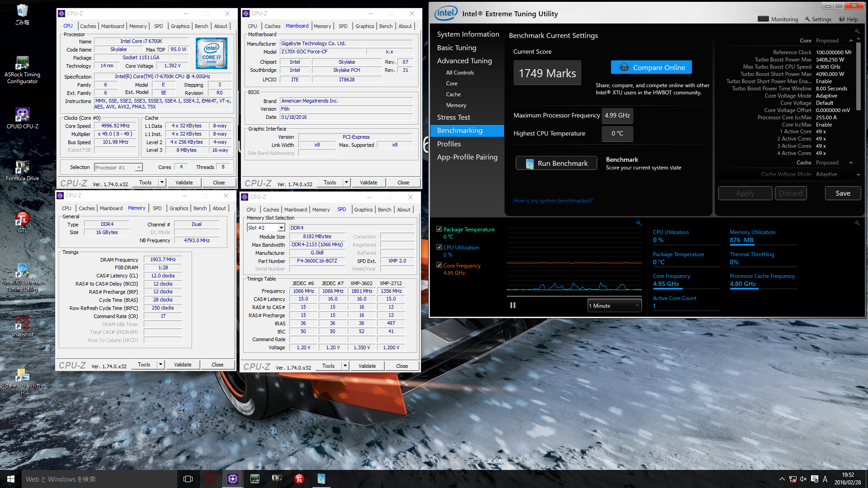Screen dimensions: 868x488
Task: Open All Controls under Advanced Tuning
Action: click(460, 73)
